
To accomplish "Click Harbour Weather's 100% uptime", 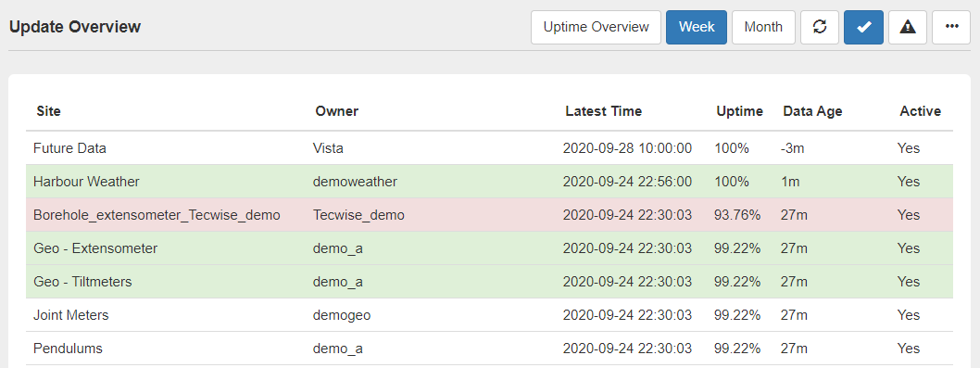I will coord(731,182).
